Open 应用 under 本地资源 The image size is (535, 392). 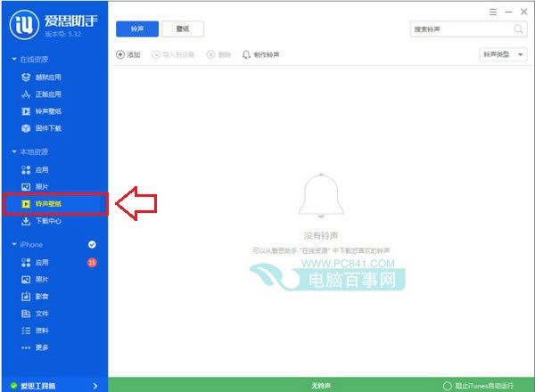coord(35,170)
